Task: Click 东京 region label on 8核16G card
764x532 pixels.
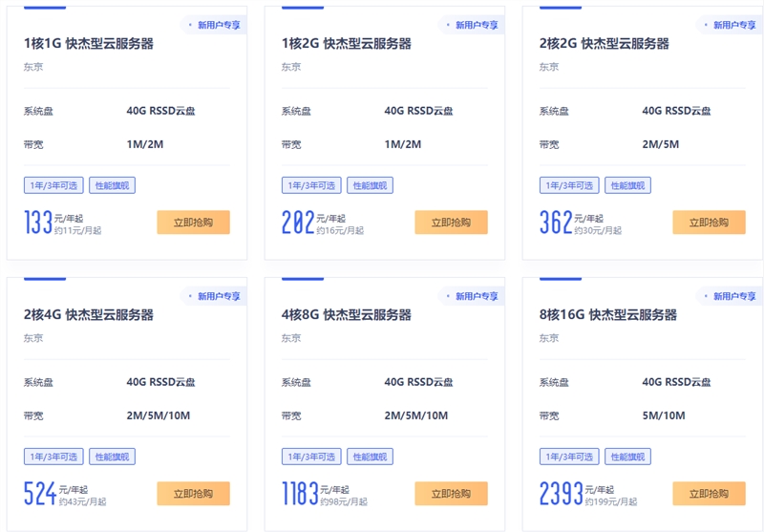Action: pos(548,338)
